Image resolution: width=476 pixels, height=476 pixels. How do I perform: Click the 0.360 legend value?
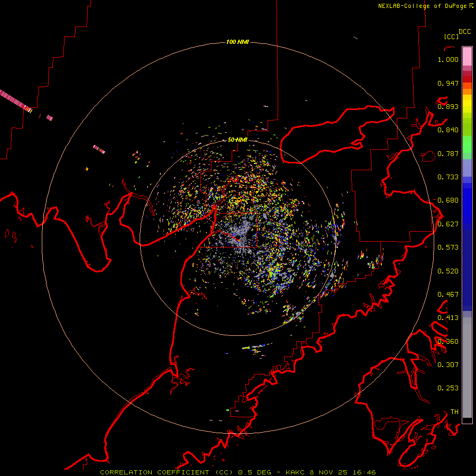point(448,342)
